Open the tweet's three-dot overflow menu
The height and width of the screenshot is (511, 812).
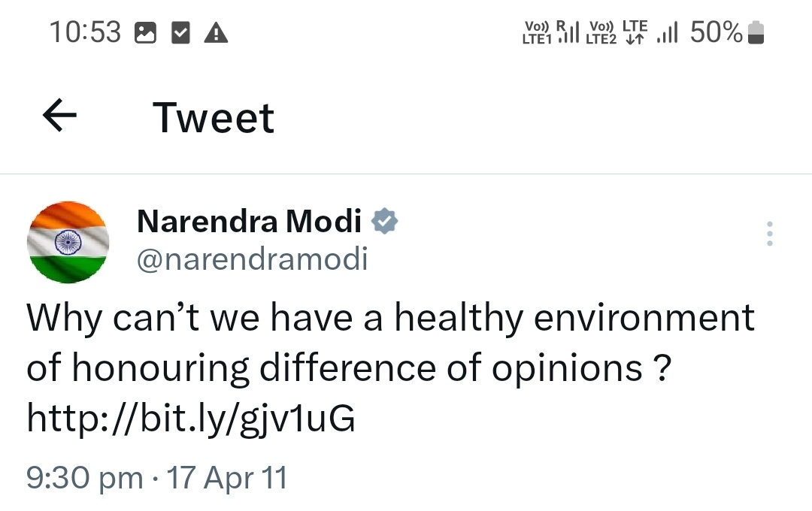point(769,234)
